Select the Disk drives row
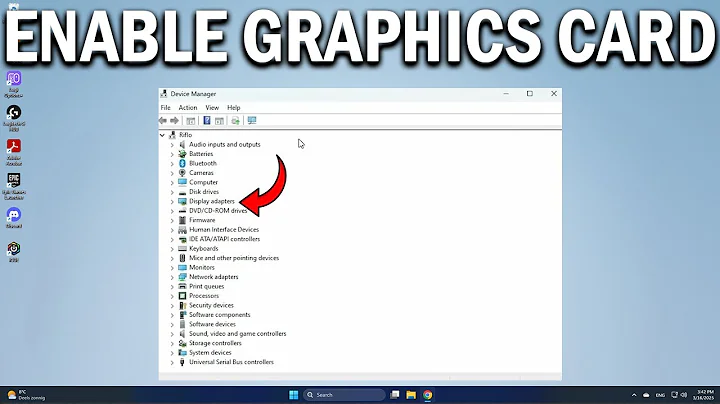The width and height of the screenshot is (720, 404). [x=204, y=192]
